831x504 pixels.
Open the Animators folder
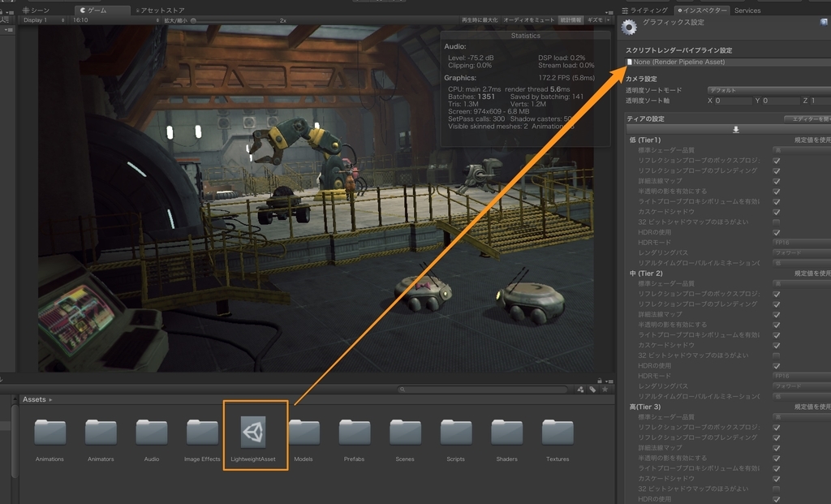click(101, 433)
